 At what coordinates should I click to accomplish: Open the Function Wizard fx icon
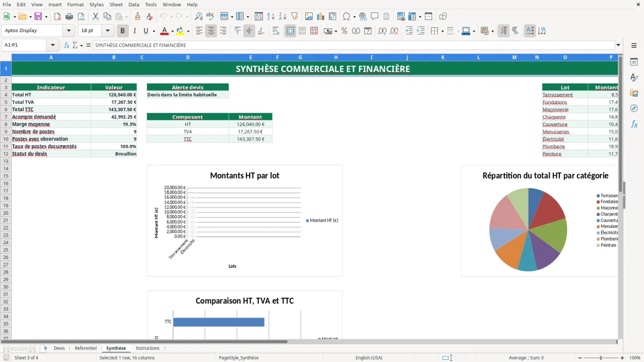click(x=67, y=45)
